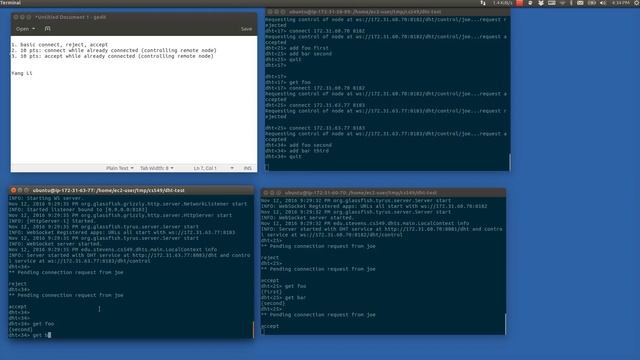This screenshot has height=360, width=640.
Task: Click the new document icon in gedit
Action: [x=47, y=29]
